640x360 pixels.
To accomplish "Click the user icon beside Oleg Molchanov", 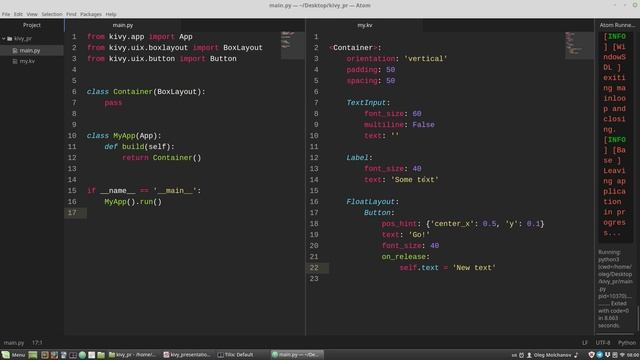I will click(x=529, y=355).
